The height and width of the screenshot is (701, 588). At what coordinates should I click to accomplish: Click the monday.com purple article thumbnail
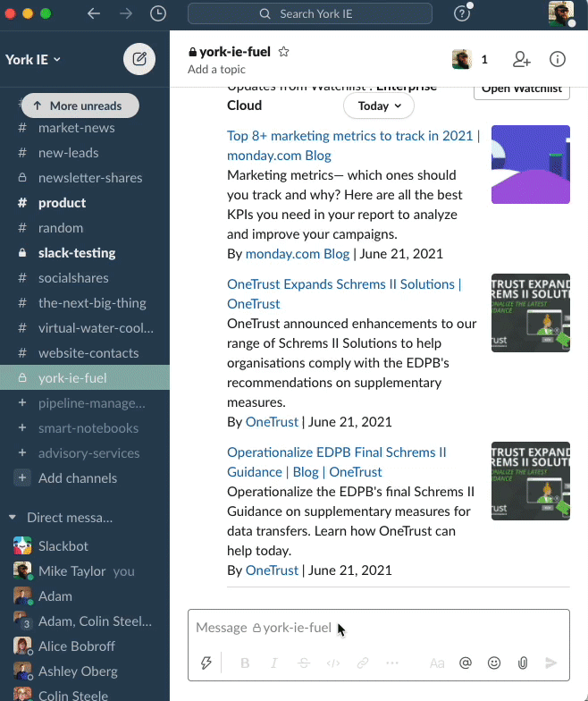point(531,165)
